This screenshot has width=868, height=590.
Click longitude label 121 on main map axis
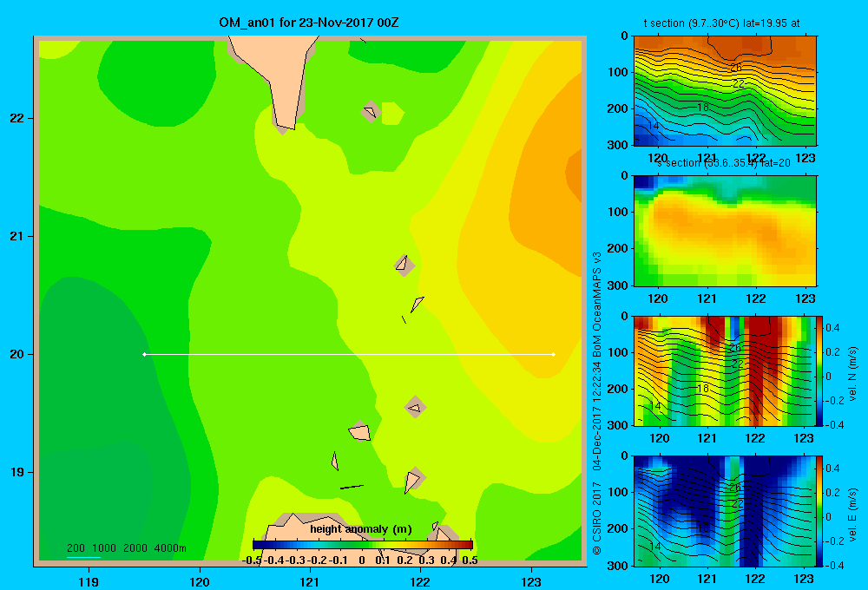[310, 581]
